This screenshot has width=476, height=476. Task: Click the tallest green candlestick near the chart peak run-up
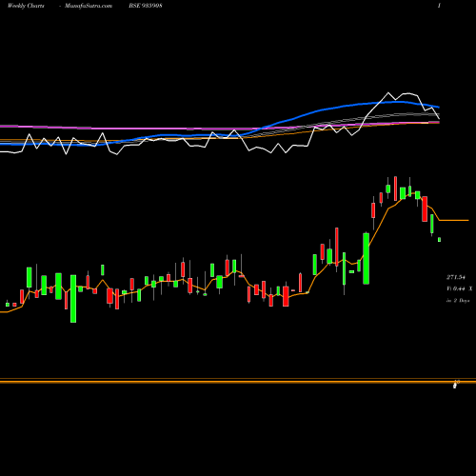pos(366,258)
